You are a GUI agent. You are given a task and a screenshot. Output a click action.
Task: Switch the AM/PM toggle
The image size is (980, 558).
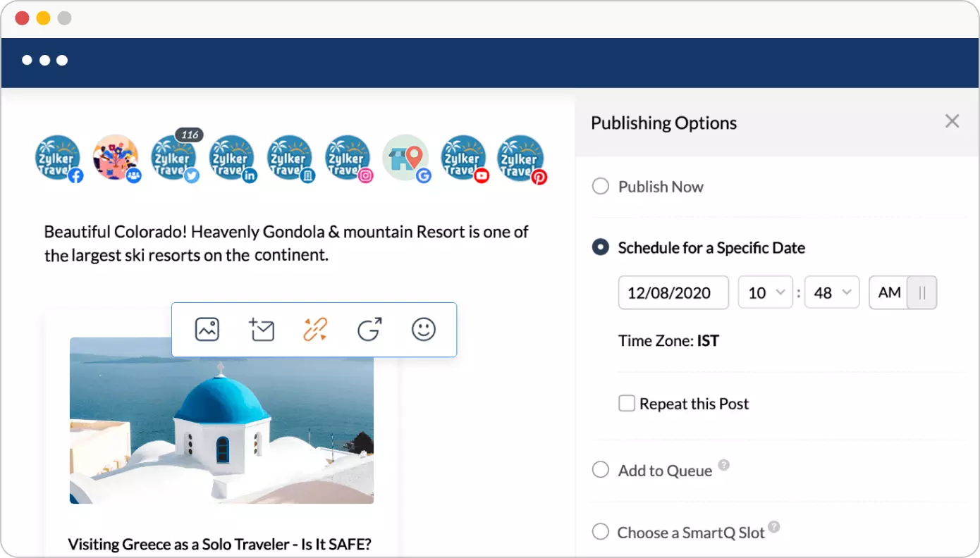[x=921, y=292]
